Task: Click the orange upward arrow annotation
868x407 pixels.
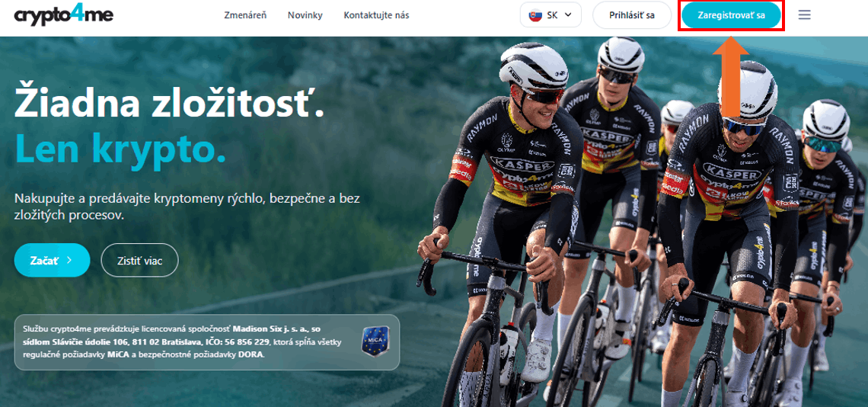Action: tap(731, 77)
